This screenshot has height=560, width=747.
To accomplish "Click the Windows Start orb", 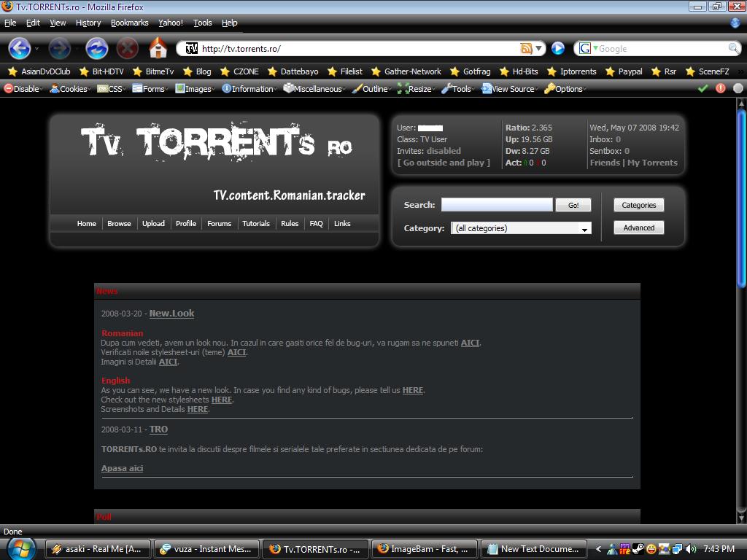I will [x=21, y=549].
